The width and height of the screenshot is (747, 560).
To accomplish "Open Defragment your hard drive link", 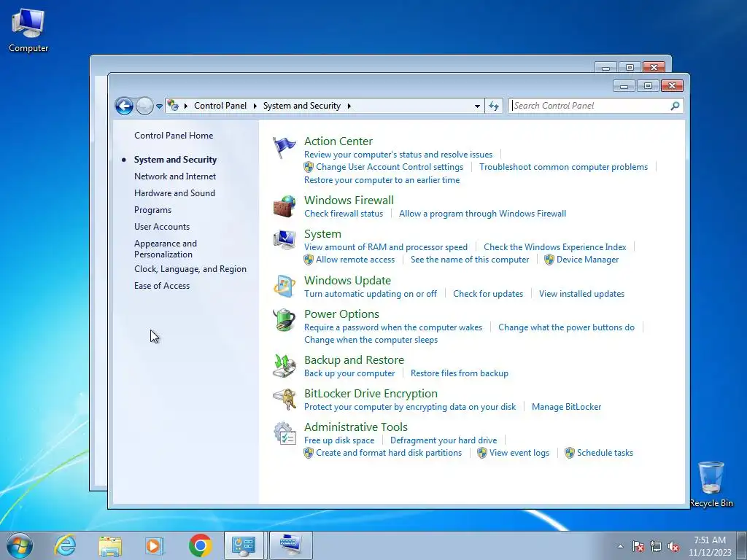I will pyautogui.click(x=443, y=440).
